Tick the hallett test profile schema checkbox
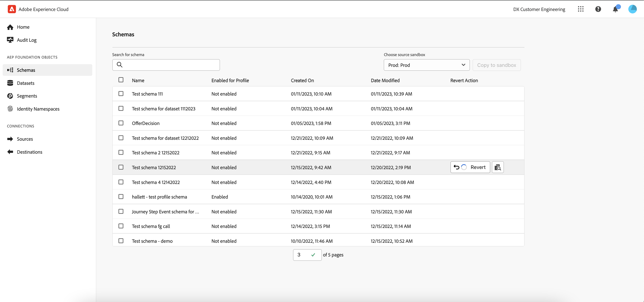 [121, 197]
